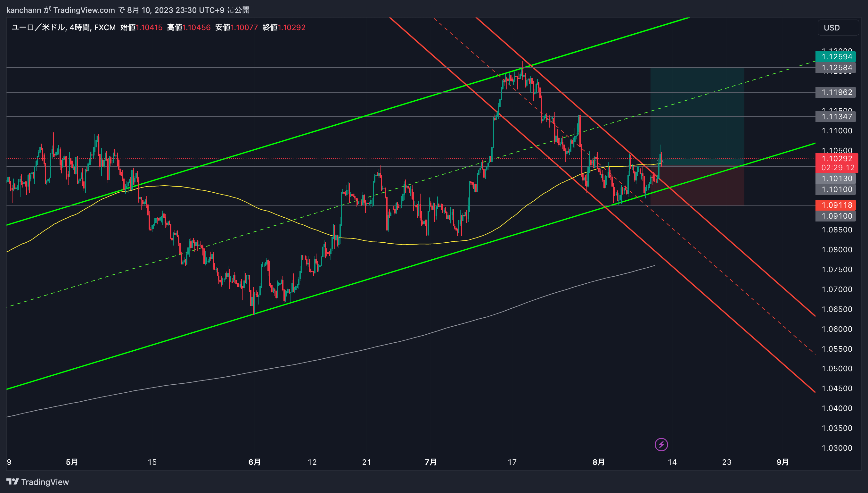This screenshot has height=493, width=868.
Task: Click the 1.12584 price label
Action: pos(835,68)
